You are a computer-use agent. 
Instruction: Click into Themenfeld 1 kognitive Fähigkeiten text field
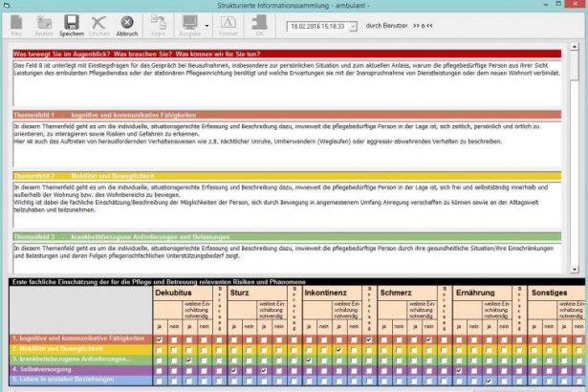[287, 144]
